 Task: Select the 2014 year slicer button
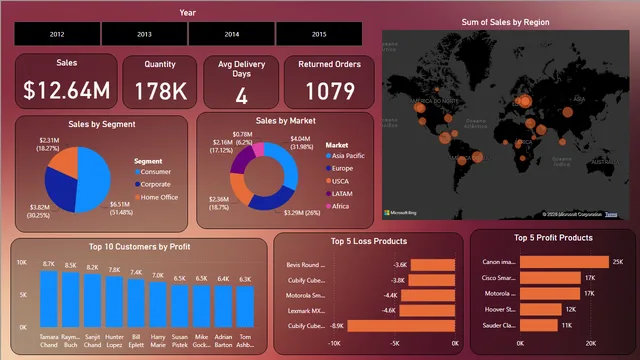point(232,34)
